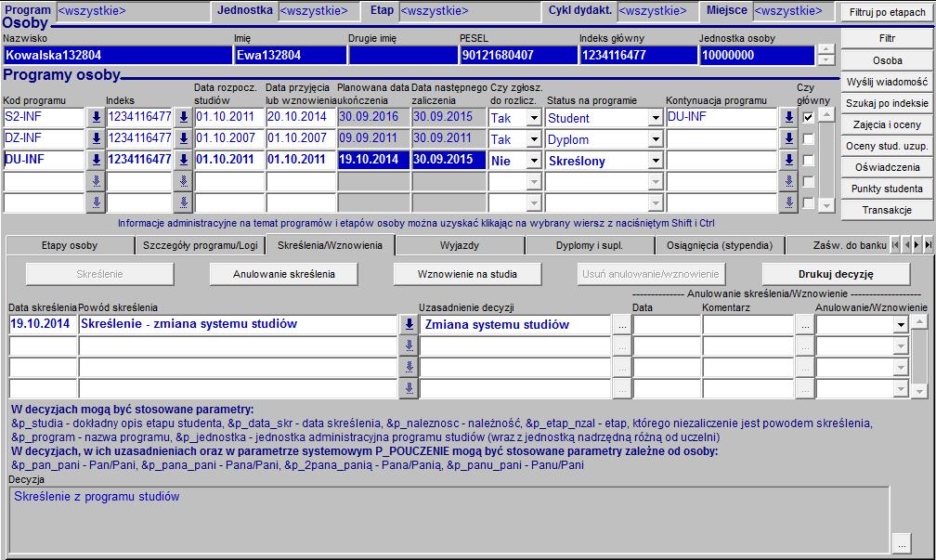936x560 pixels.
Task: Open the Dyplomy i supl. tab
Action: (x=590, y=245)
